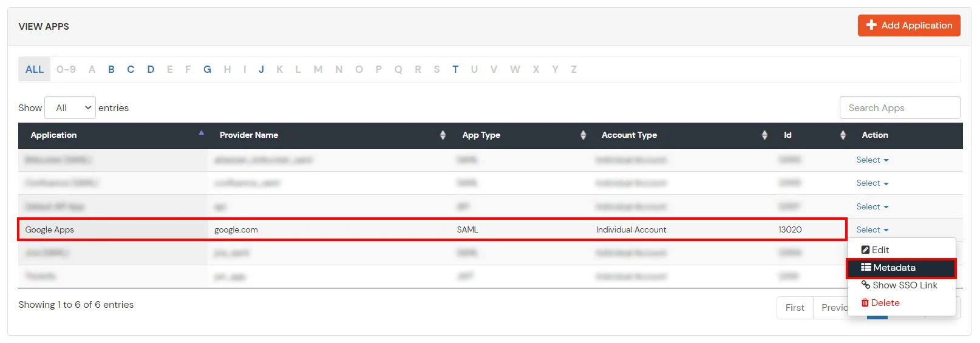The image size is (980, 343).
Task: Open the Show entries dropdown
Action: pos(70,107)
